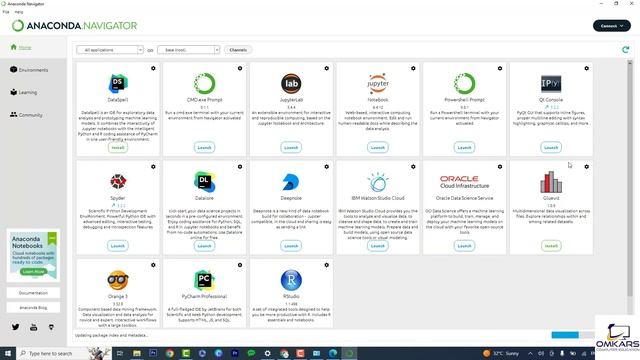640x360 pixels.
Task: Click the Anaconda Notebooks promo banner
Action: (x=33, y=256)
